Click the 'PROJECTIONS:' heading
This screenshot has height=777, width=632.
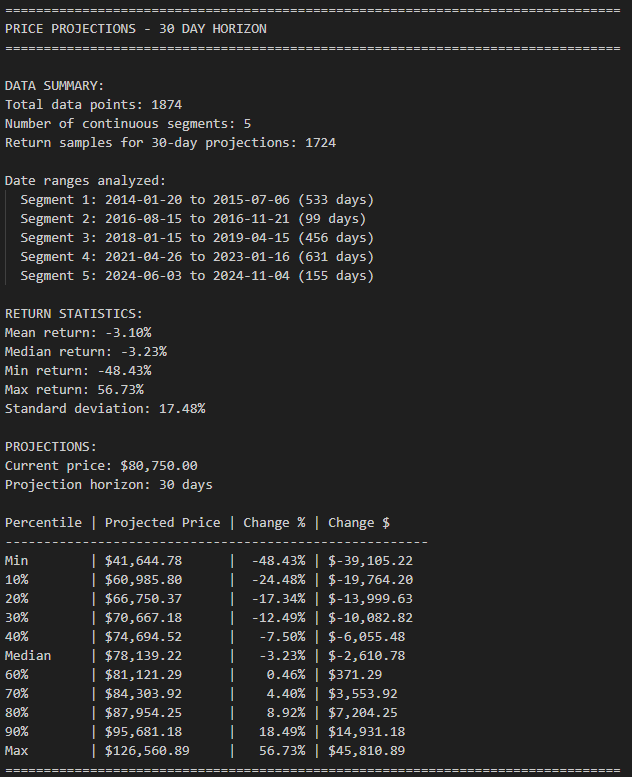(x=51, y=446)
